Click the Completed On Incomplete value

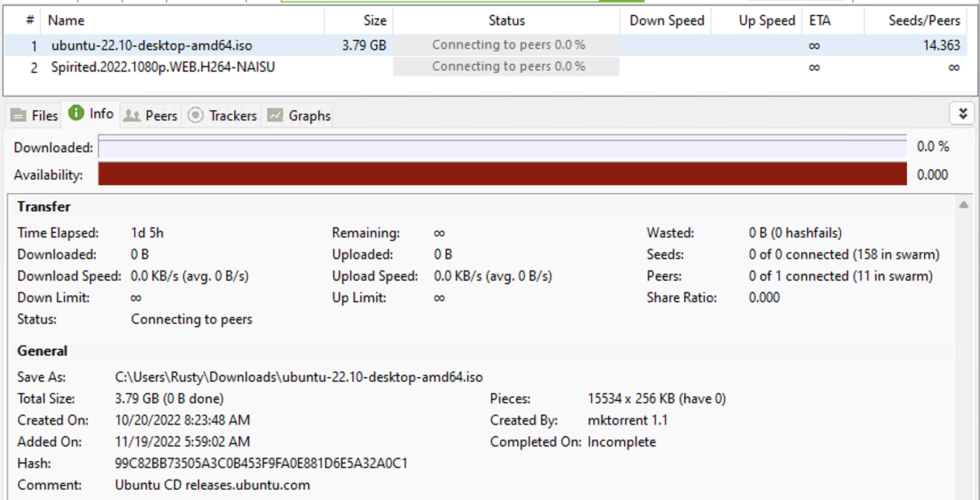pyautogui.click(x=622, y=442)
